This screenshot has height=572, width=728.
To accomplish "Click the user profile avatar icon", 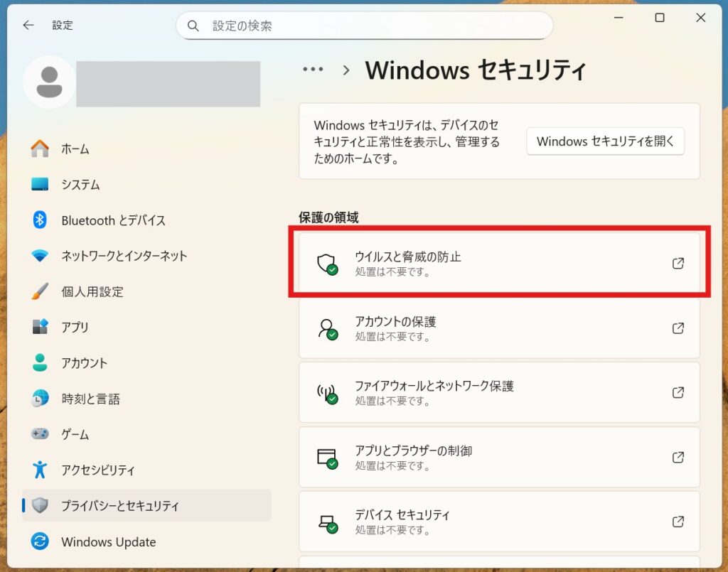I will tap(49, 82).
